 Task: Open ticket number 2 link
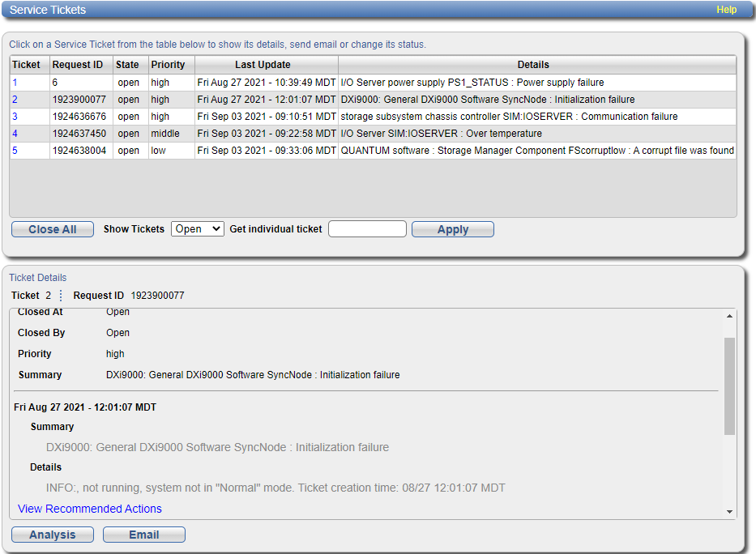15,100
